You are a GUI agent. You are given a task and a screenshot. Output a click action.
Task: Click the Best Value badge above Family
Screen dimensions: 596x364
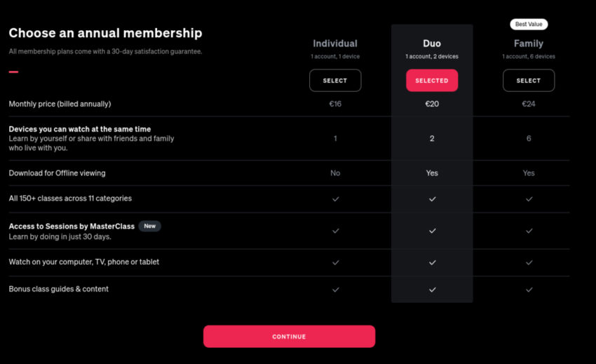[529, 25]
